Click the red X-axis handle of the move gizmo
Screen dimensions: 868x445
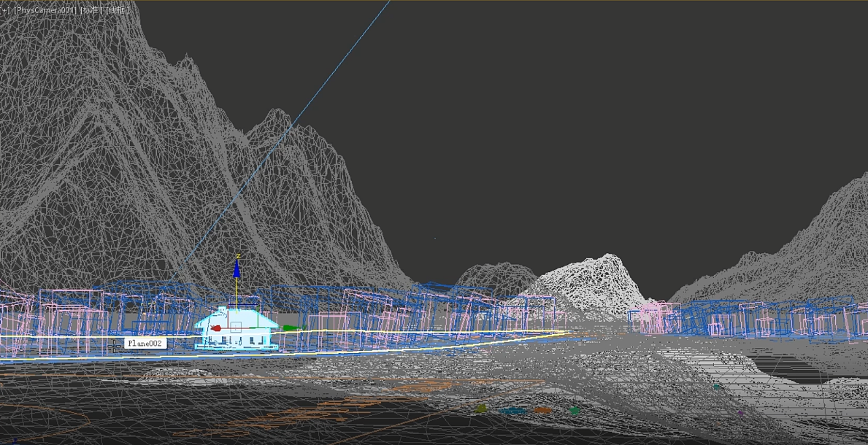click(216, 328)
